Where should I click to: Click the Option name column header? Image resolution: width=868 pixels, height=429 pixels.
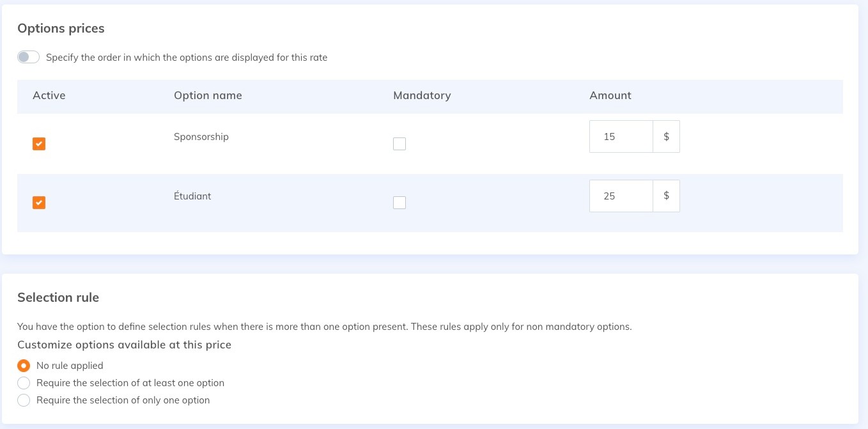pos(208,95)
